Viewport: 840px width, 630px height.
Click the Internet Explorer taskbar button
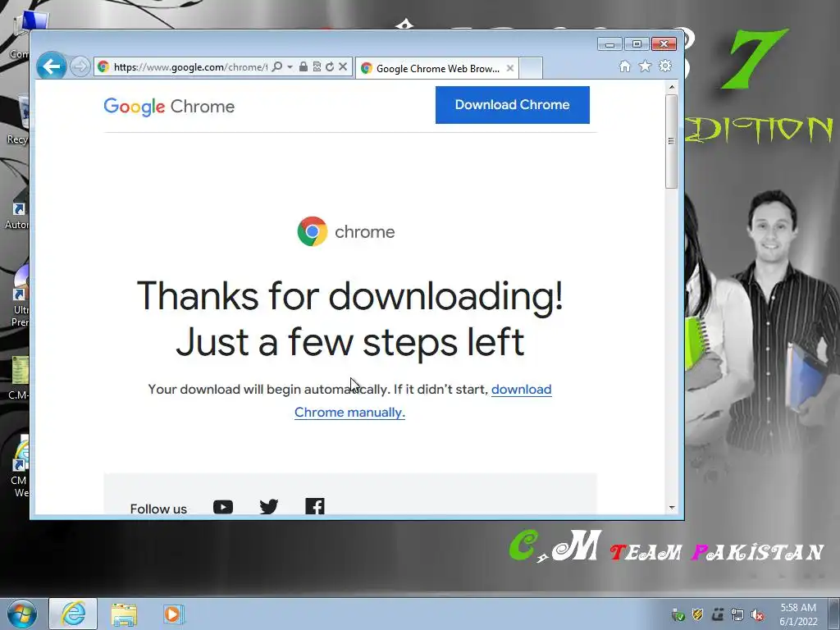[73, 614]
